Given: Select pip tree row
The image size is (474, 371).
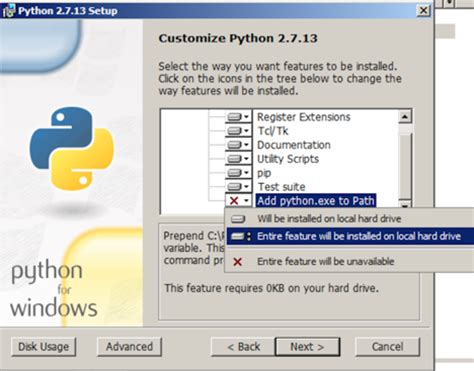Looking at the screenshot, I should coord(264,173).
